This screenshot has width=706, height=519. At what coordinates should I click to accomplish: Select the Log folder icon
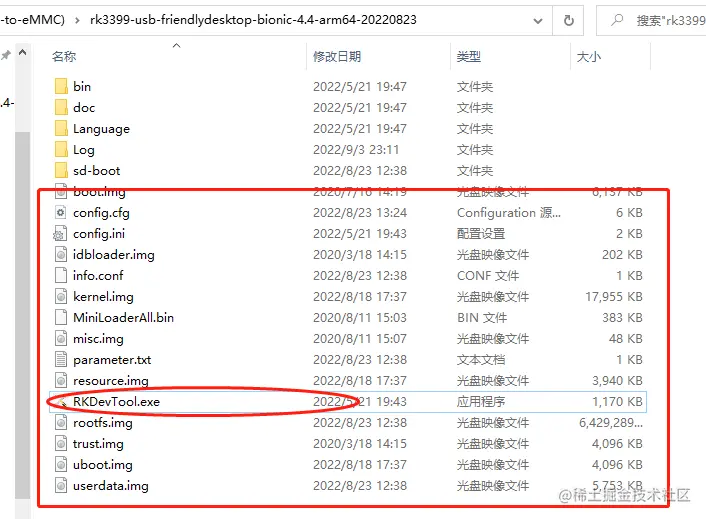(61, 149)
